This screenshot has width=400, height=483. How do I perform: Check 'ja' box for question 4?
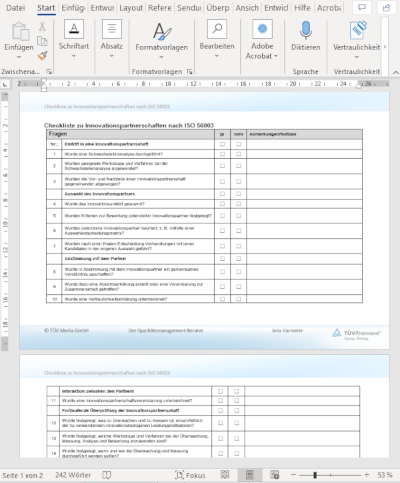[222, 204]
